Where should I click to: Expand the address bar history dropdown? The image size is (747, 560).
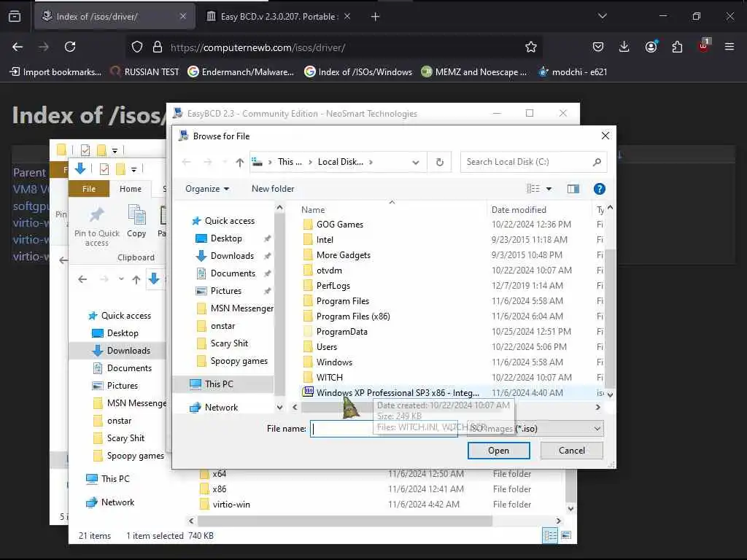(415, 163)
